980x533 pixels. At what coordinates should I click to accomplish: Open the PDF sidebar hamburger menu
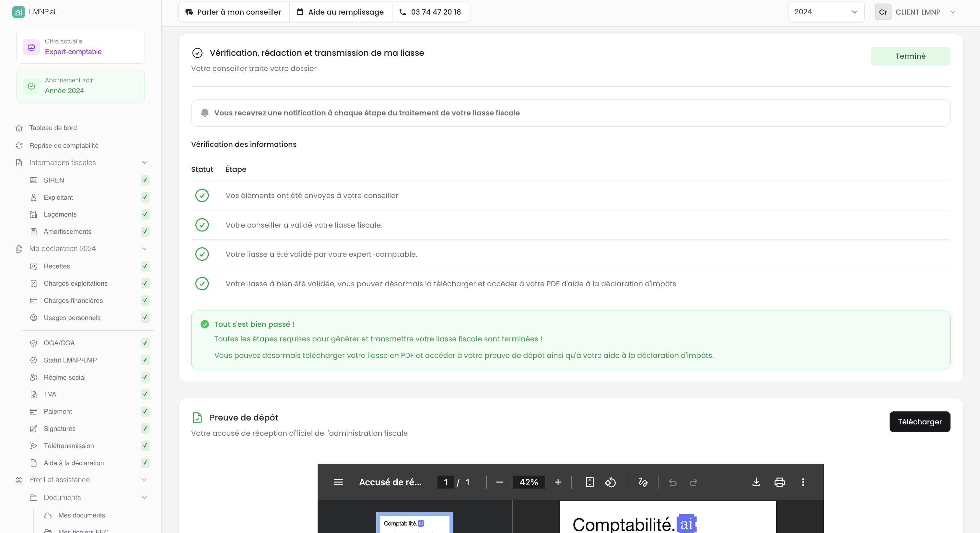(x=338, y=482)
